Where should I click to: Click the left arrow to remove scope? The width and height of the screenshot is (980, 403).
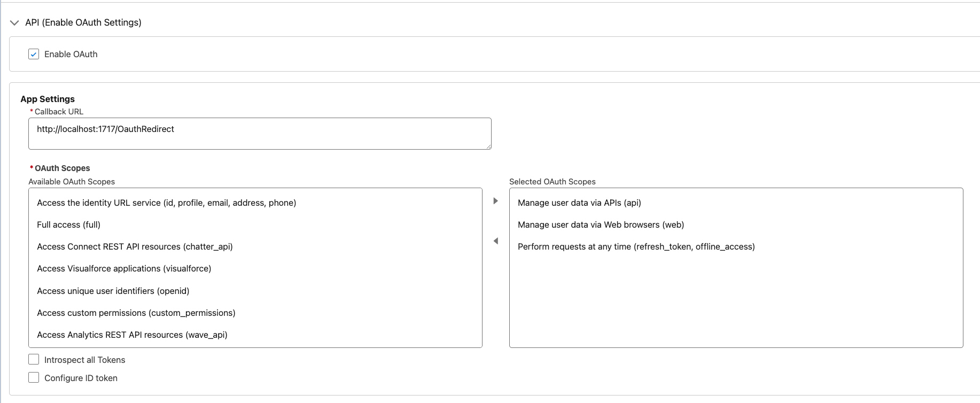click(x=495, y=241)
